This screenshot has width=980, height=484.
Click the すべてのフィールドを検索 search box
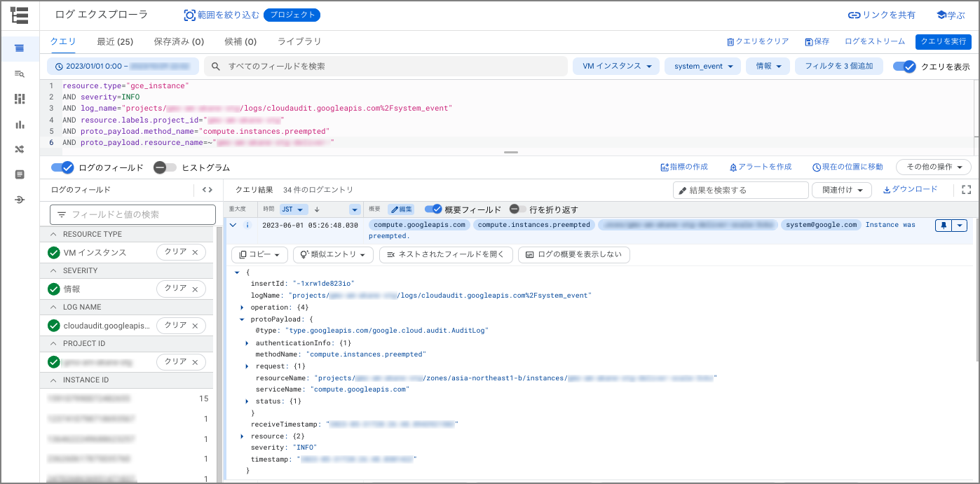(x=386, y=67)
